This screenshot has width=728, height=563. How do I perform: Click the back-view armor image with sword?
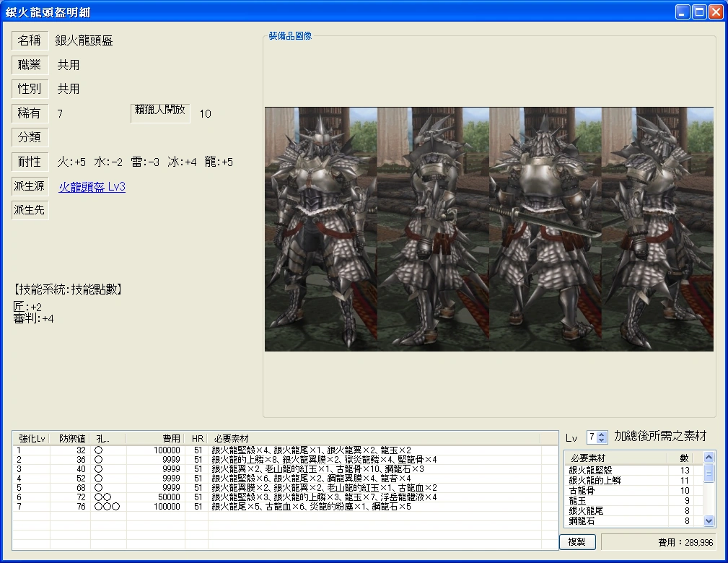[545, 229]
